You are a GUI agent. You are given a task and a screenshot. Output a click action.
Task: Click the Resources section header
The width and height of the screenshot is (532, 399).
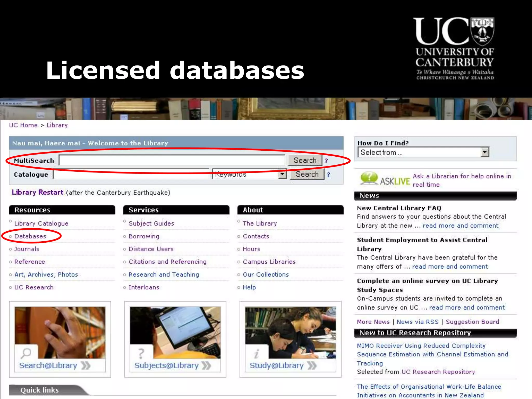[62, 210]
